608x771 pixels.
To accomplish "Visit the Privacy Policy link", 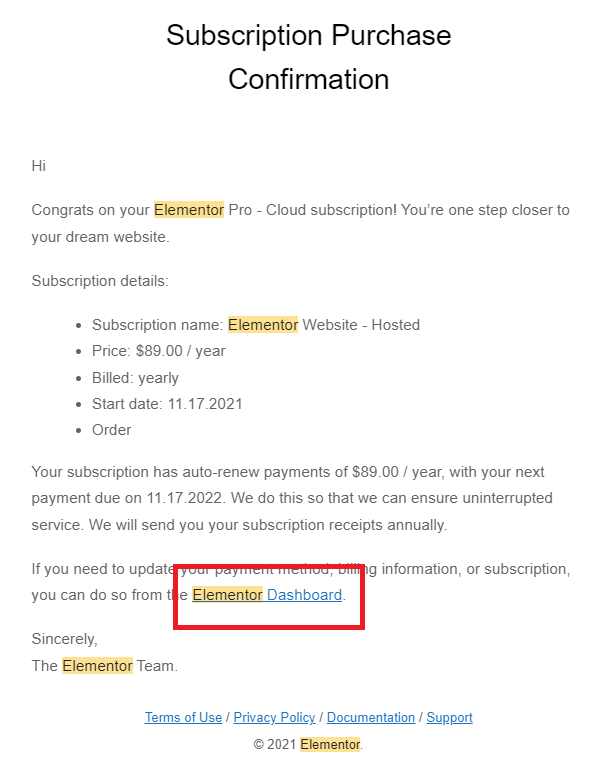I will (x=274, y=717).
